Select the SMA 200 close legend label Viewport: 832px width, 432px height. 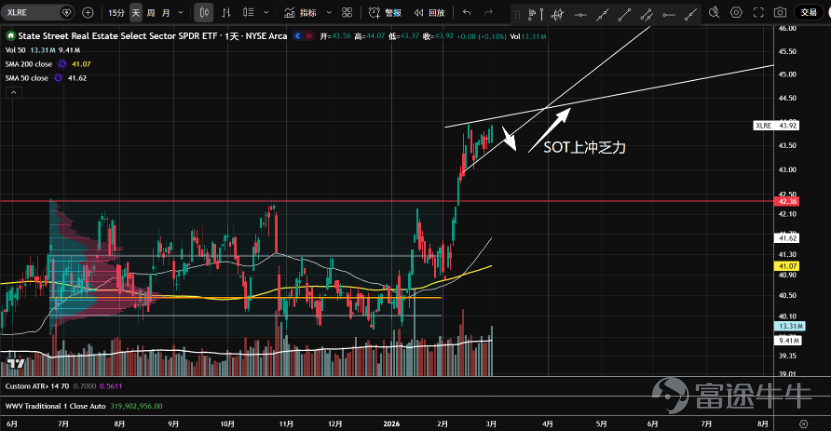29,64
